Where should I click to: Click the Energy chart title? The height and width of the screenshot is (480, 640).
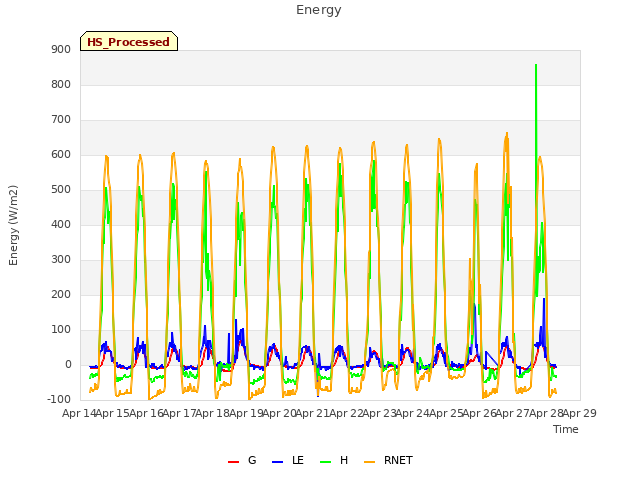(x=319, y=10)
